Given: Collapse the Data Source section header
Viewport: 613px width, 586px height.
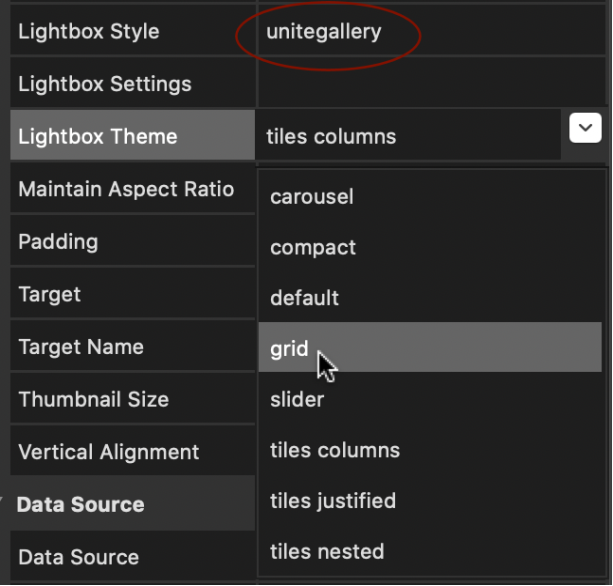Looking at the screenshot, I should tap(133, 504).
